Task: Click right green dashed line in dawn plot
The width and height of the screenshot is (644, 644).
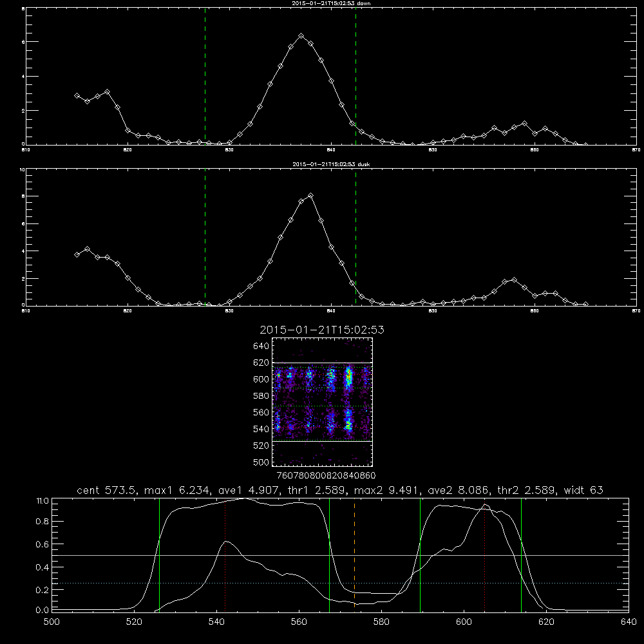Action: (355, 76)
